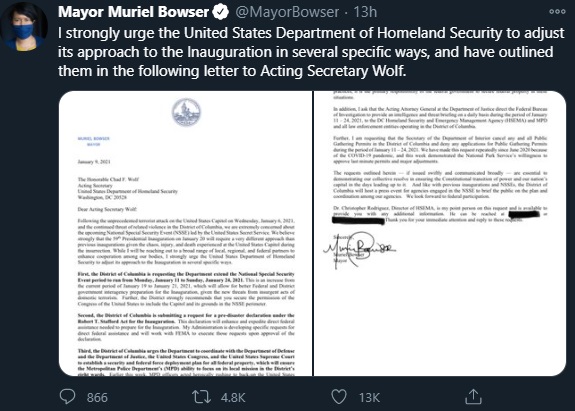The image size is (575, 411).
Task: Click the redacted phone number bar
Action: click(x=524, y=213)
